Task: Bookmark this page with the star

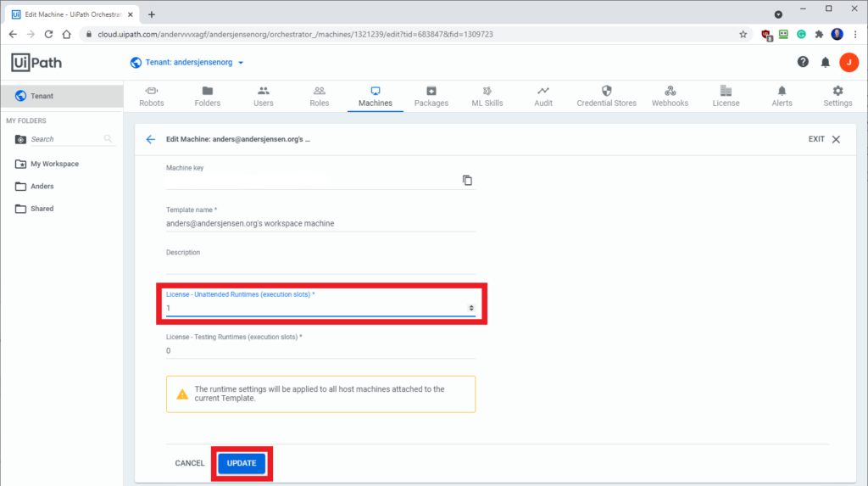Action: pos(743,35)
